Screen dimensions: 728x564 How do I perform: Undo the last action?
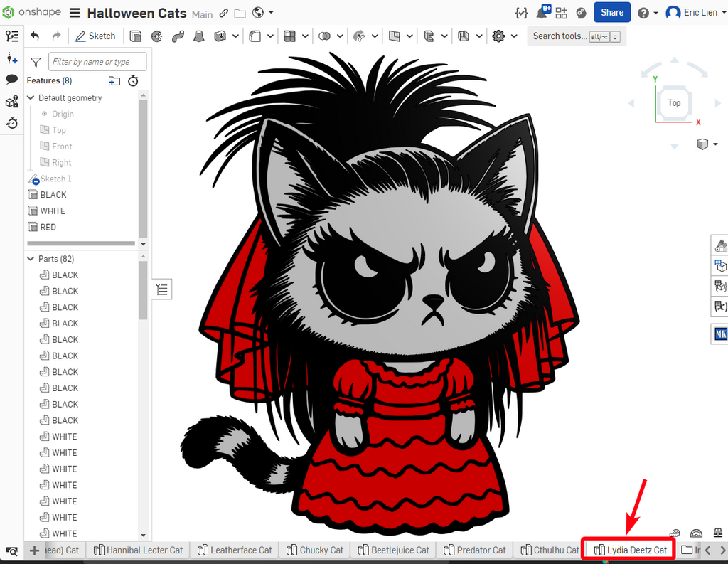(x=34, y=36)
